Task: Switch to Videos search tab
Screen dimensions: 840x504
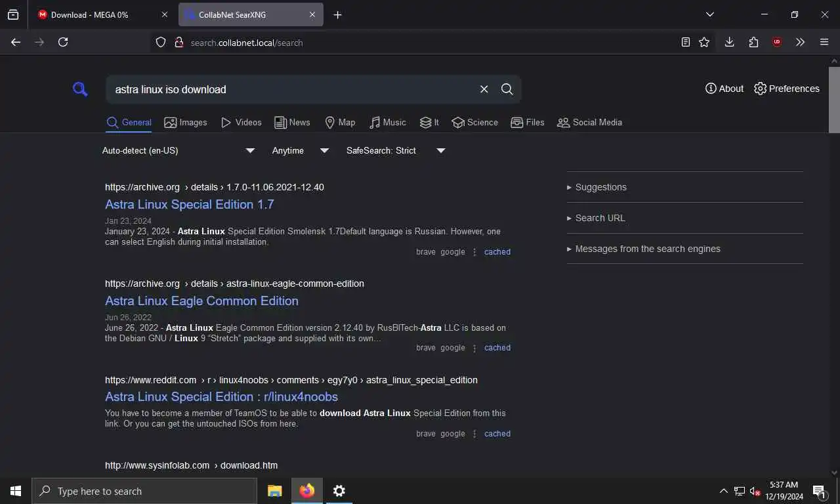Action: pos(241,123)
